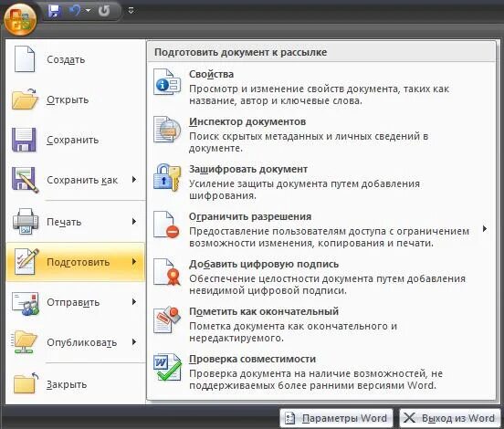Click the Выход из Word button
The width and height of the screenshot is (504, 429).
(x=450, y=418)
